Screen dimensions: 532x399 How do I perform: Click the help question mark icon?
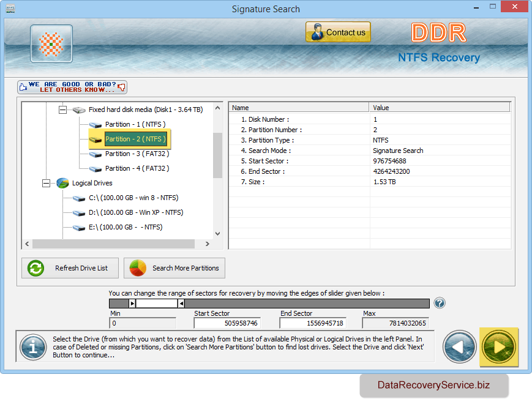tap(440, 303)
